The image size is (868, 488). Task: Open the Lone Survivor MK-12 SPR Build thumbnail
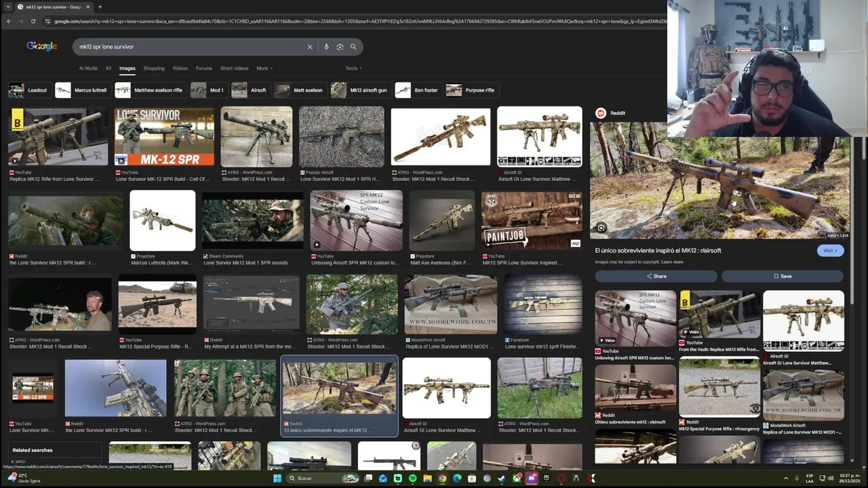164,136
